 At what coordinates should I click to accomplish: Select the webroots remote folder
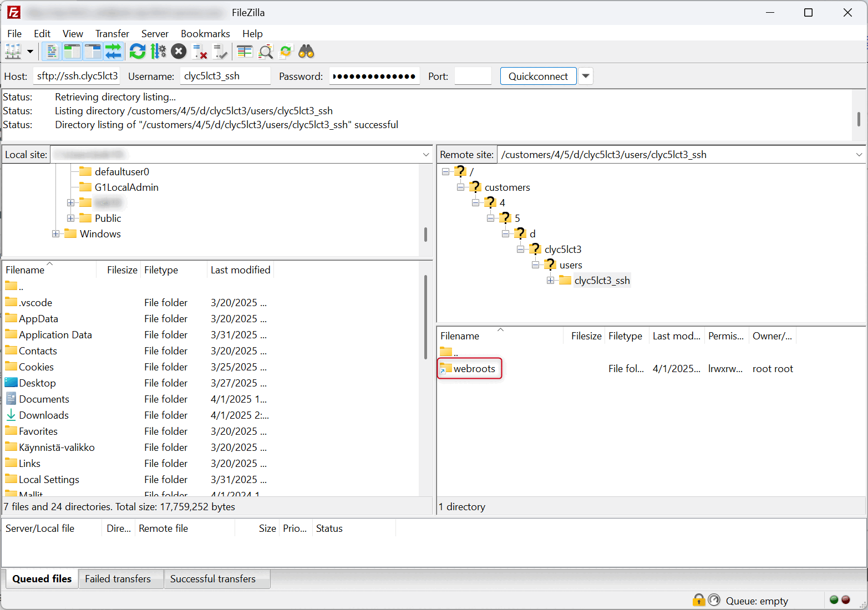pos(474,369)
